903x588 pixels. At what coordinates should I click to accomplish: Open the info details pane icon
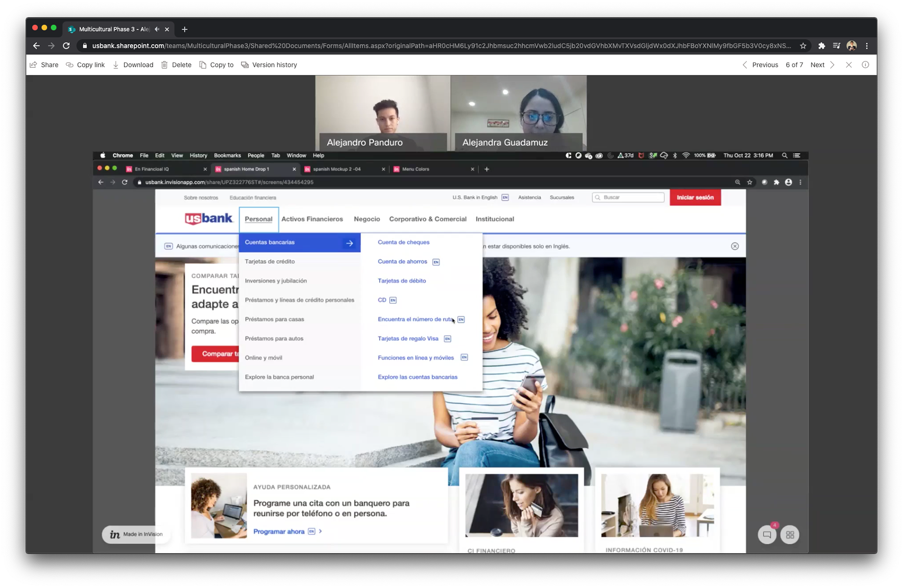(x=865, y=65)
